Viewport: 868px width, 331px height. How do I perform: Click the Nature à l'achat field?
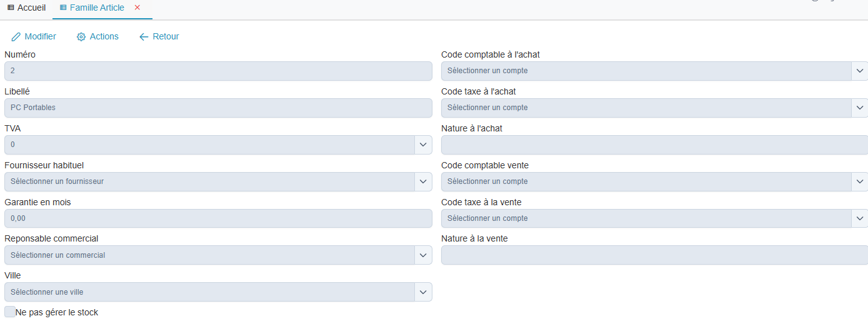(654, 145)
